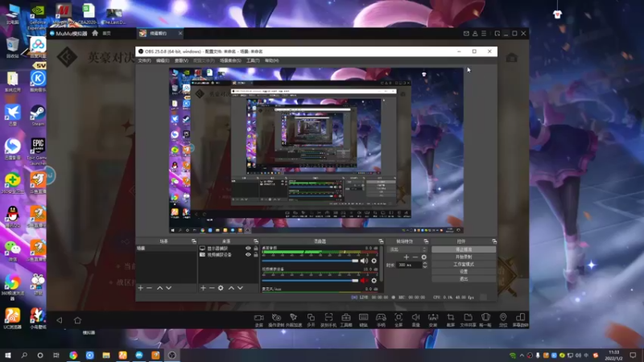Click the shake device icon in MuMu
Screen dimensions: 644x362
(485, 318)
